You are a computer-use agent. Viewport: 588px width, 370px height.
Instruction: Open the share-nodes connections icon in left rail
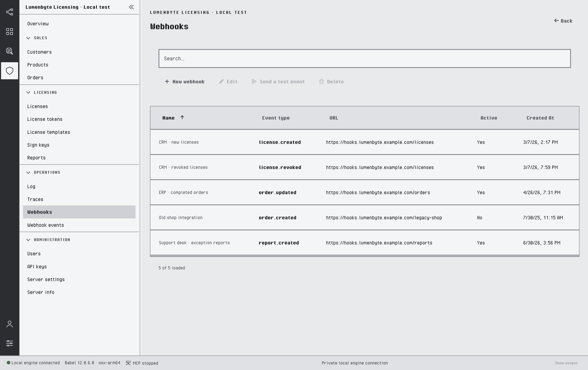(x=10, y=12)
